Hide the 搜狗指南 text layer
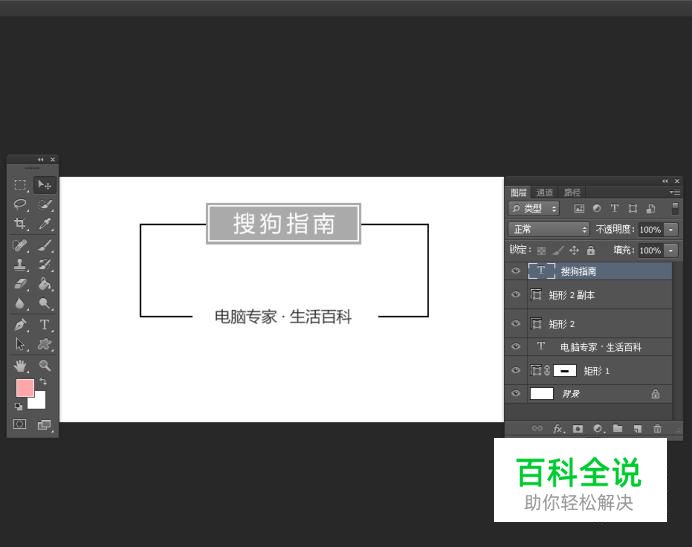The image size is (692, 547). tap(515, 271)
